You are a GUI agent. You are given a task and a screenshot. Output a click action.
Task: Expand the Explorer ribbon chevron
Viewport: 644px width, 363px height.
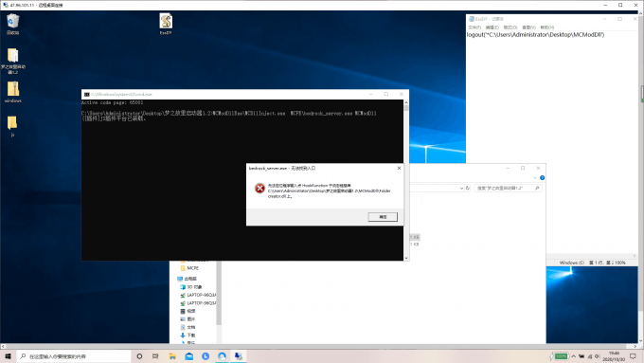535,177
